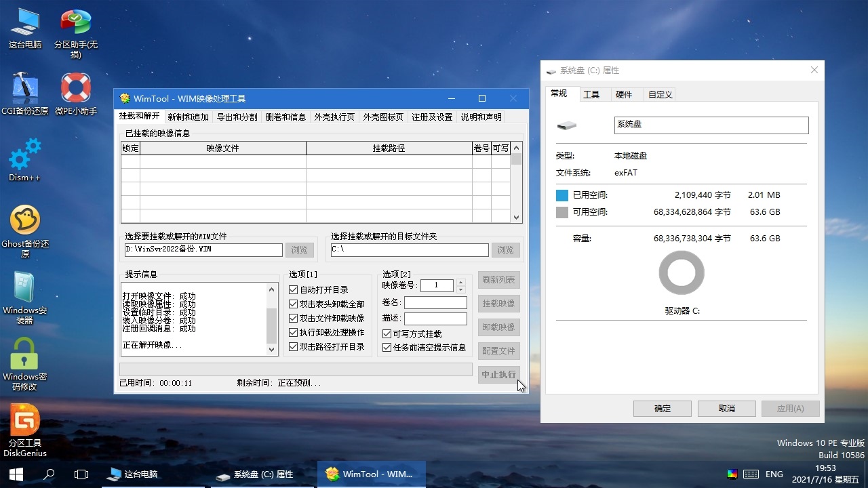Select the CGI备份还原 desktop icon

25,94
